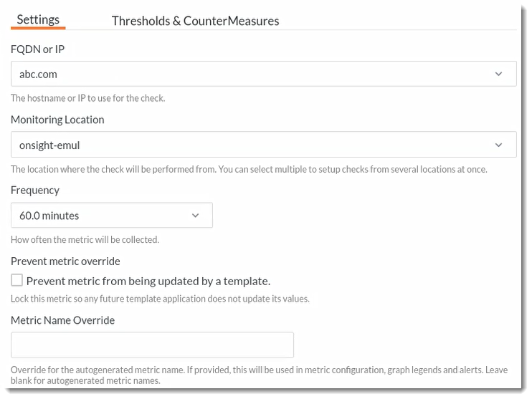This screenshot has height=399, width=532.
Task: Switch to the Settings tab
Action: click(38, 20)
